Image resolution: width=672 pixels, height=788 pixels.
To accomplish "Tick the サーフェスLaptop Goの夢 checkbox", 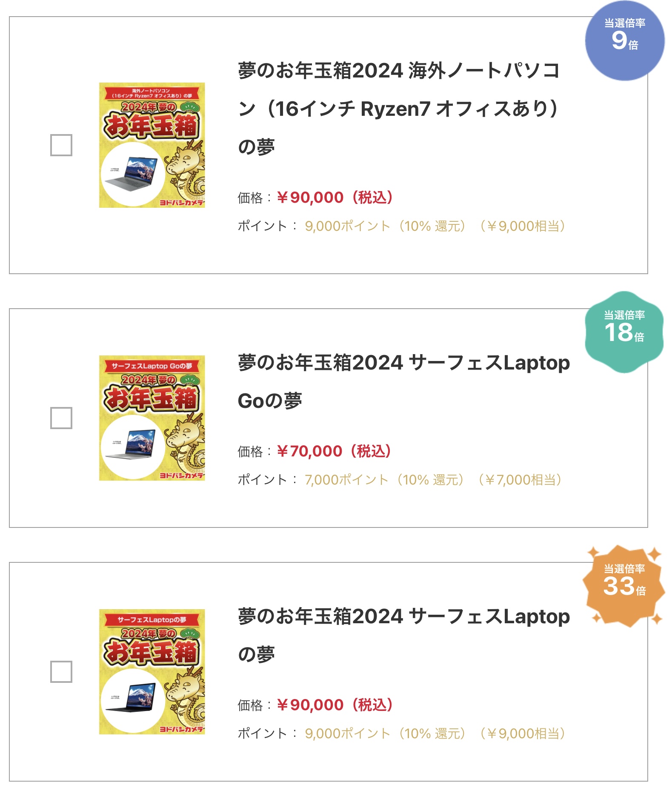I will (61, 418).
